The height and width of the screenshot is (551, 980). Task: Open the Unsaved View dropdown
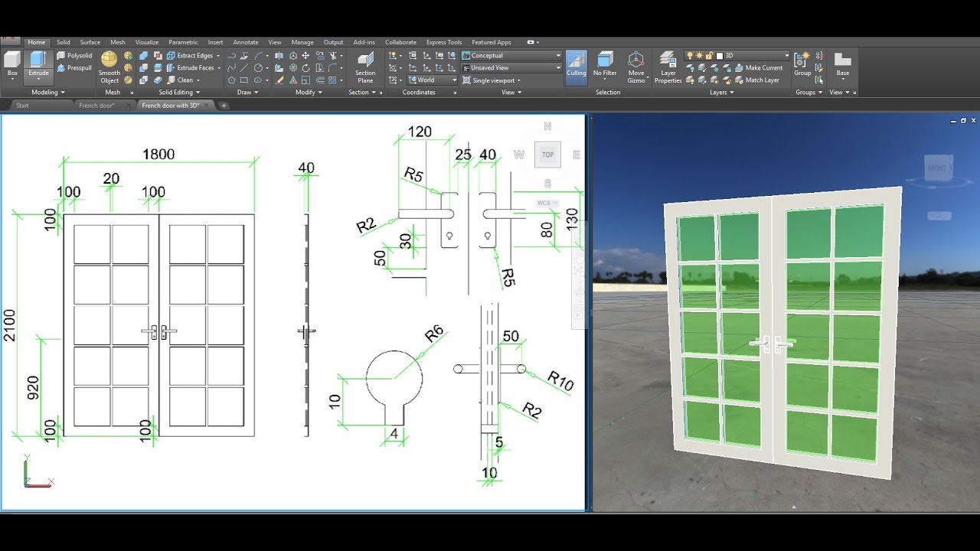(511, 67)
